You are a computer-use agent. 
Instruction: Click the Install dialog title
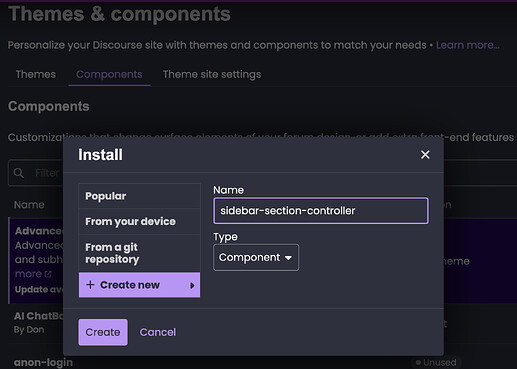100,155
